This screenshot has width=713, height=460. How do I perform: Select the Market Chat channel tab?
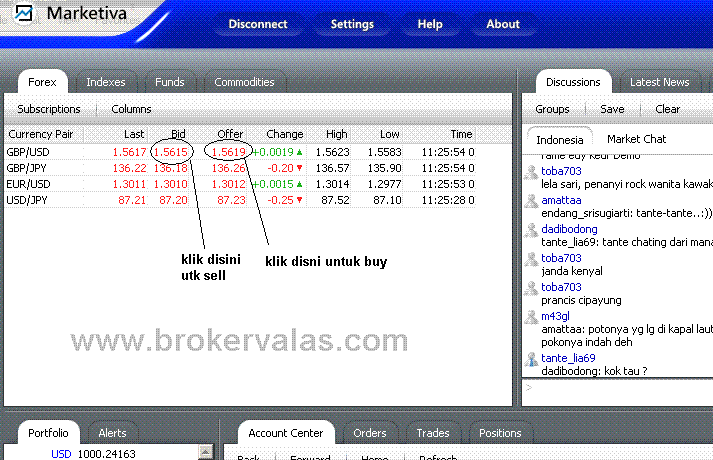(636, 139)
